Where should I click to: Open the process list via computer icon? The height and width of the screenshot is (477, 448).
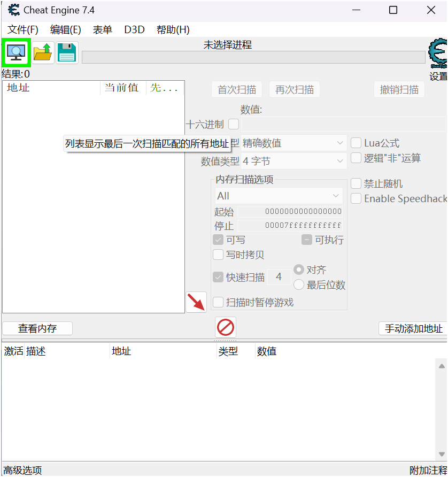(16, 52)
